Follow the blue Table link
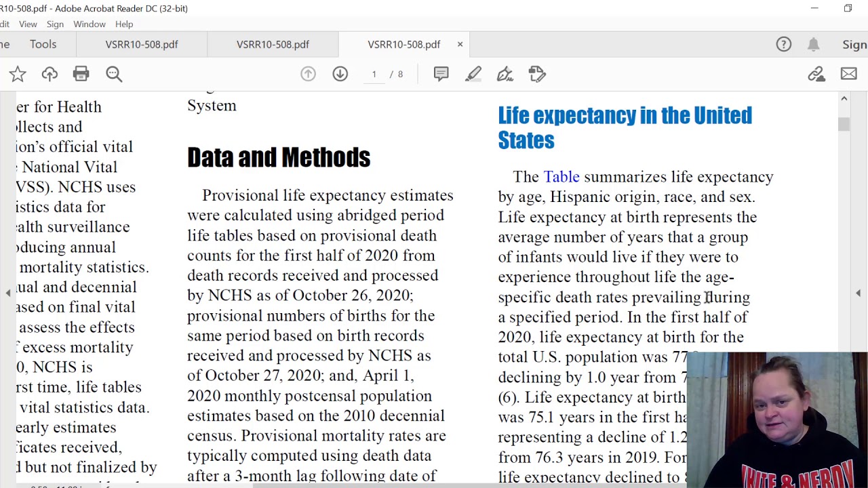This screenshot has height=488, width=868. (561, 177)
